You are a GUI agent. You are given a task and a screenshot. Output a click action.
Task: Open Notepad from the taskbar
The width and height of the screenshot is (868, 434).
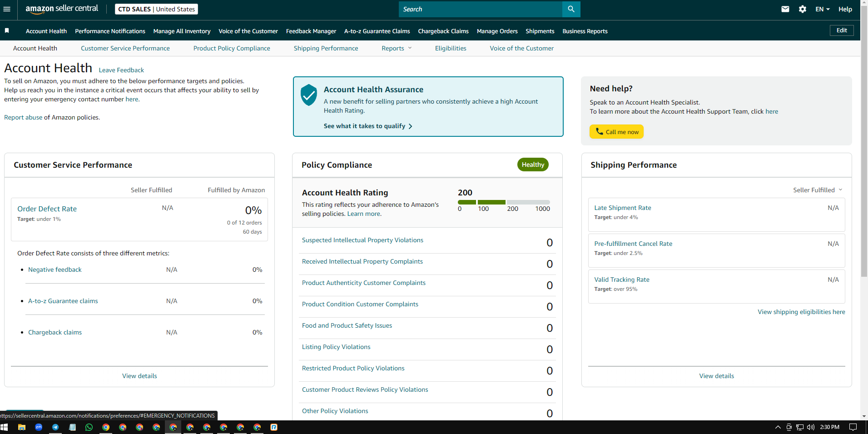tap(72, 427)
